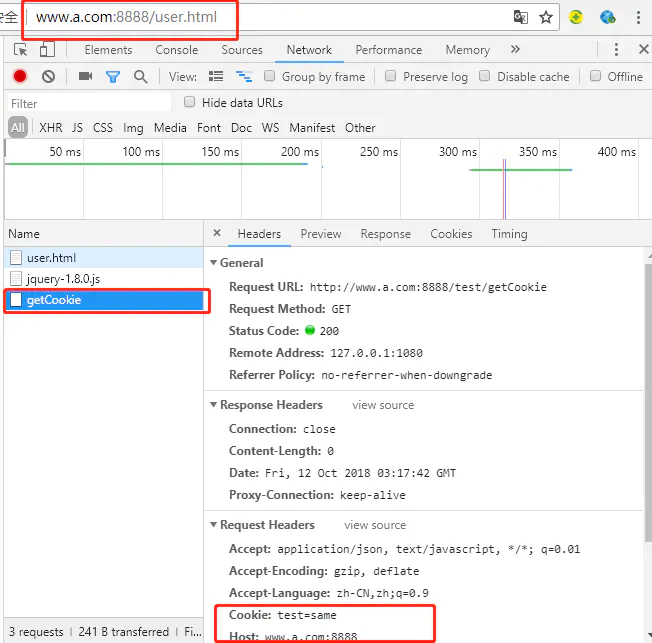The height and width of the screenshot is (643, 652).
Task: Filter requests by Manifest
Action: (312, 128)
